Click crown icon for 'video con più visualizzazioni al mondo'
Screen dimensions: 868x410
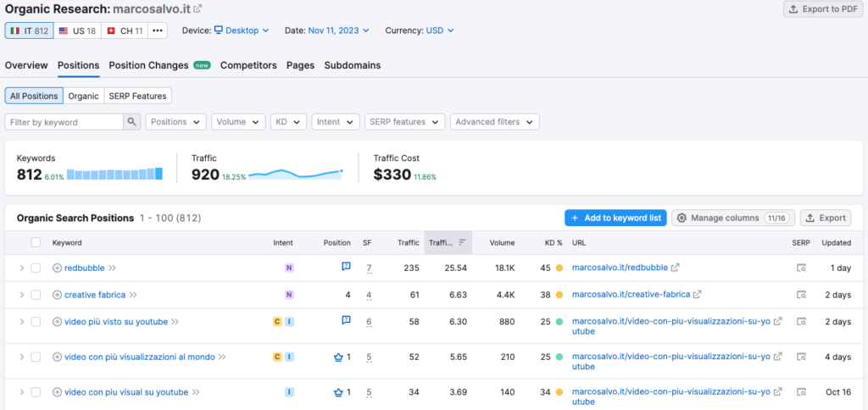339,357
